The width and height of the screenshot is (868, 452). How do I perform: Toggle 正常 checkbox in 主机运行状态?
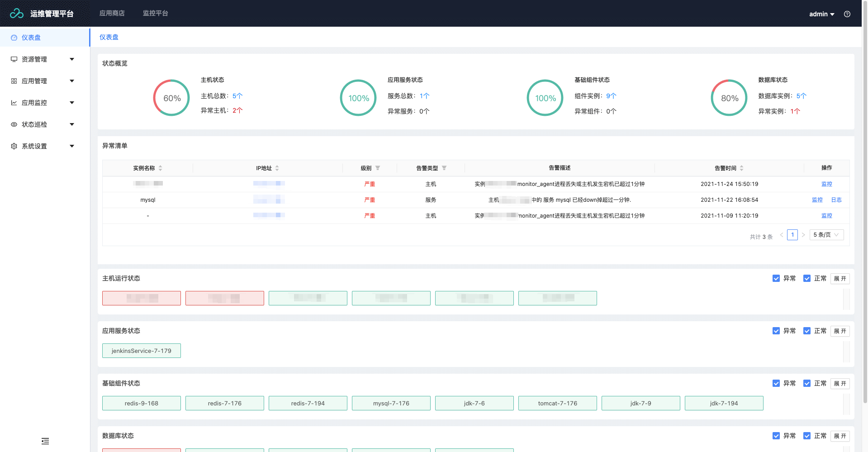807,278
